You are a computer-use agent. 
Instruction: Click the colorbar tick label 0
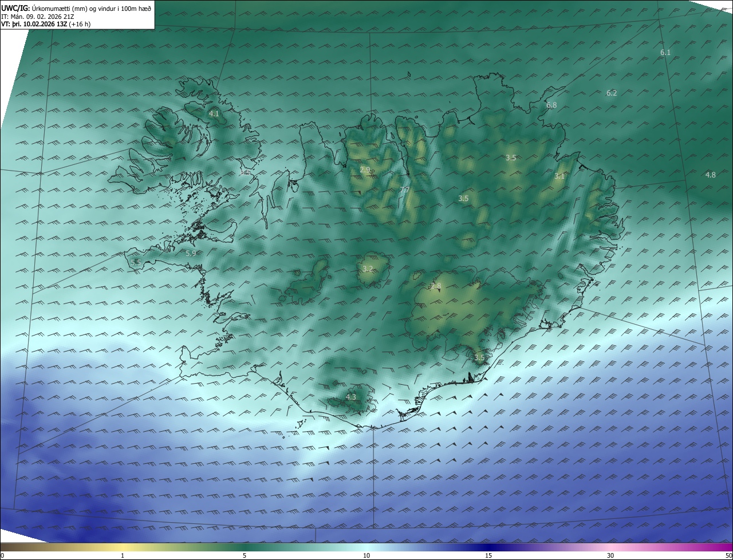(2, 555)
